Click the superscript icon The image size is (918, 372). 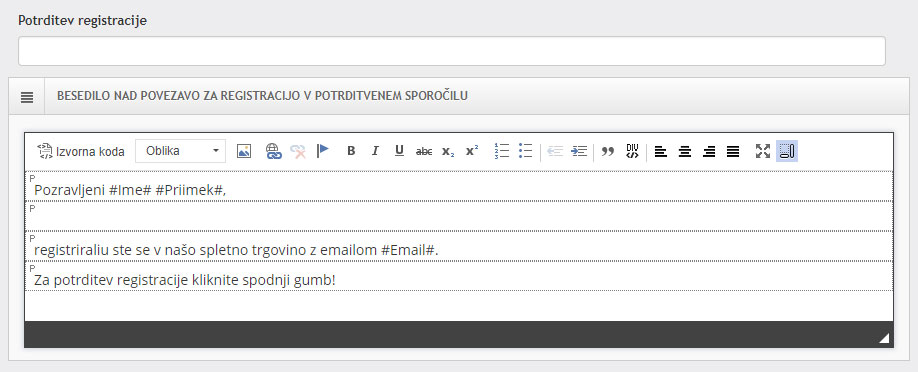[x=472, y=151]
